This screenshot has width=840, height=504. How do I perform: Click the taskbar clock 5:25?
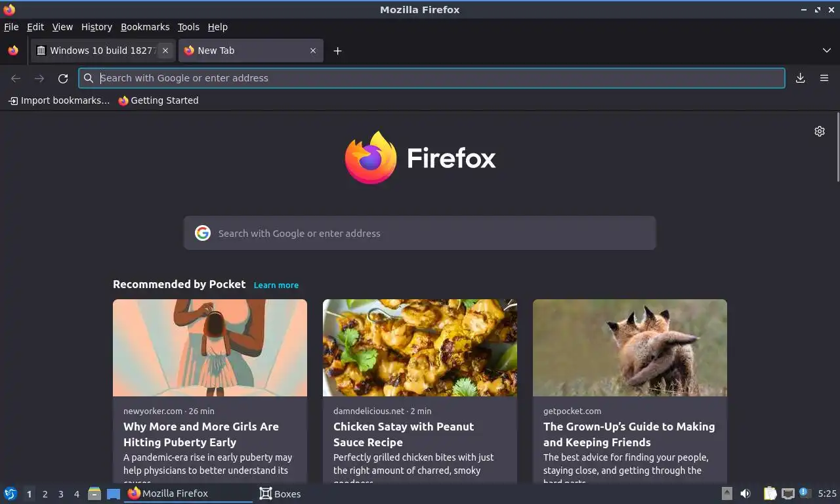(827, 493)
